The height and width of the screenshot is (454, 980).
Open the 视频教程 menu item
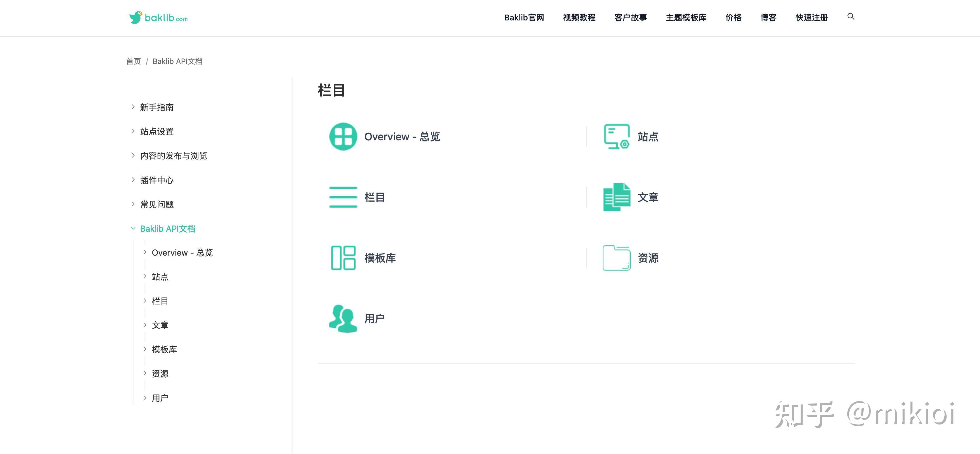click(579, 18)
